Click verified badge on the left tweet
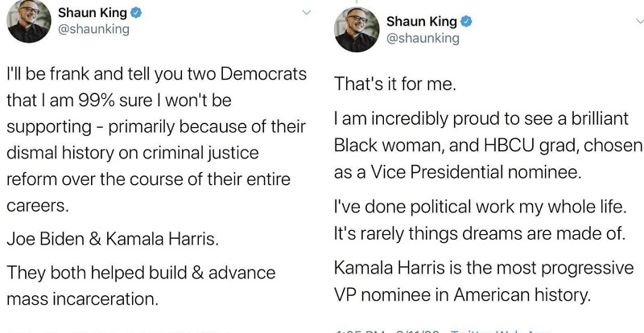Screen dimensions: 644x333 pyautogui.click(x=136, y=13)
